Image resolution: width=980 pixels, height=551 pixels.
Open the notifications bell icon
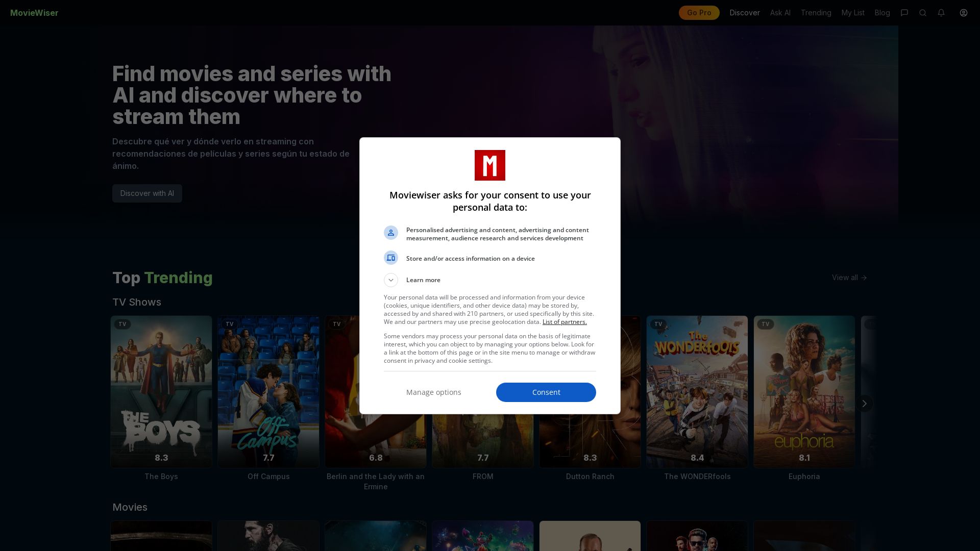941,13
